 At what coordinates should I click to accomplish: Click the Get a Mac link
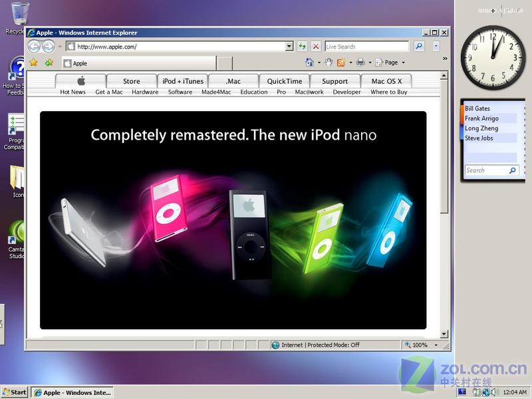(x=109, y=92)
